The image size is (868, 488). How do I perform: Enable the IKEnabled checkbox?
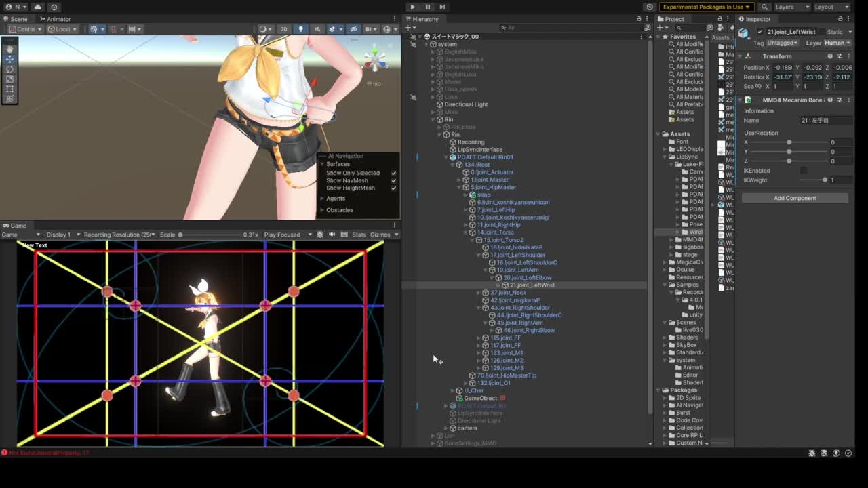click(x=804, y=171)
